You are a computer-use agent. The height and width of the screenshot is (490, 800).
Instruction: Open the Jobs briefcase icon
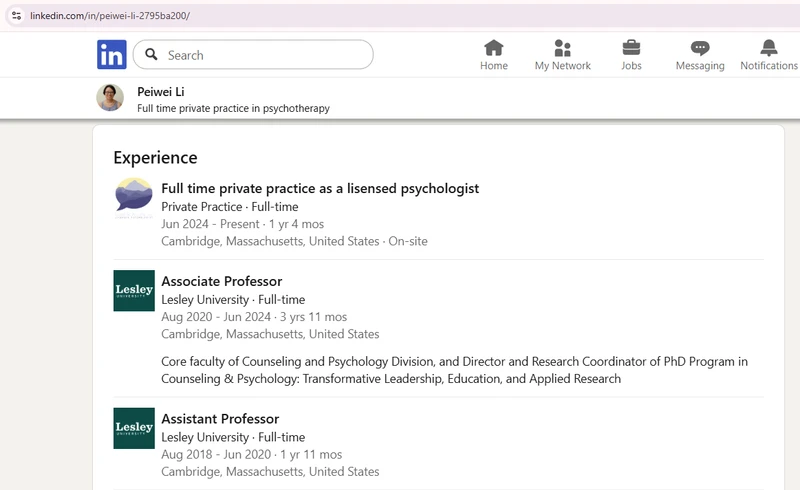631,48
